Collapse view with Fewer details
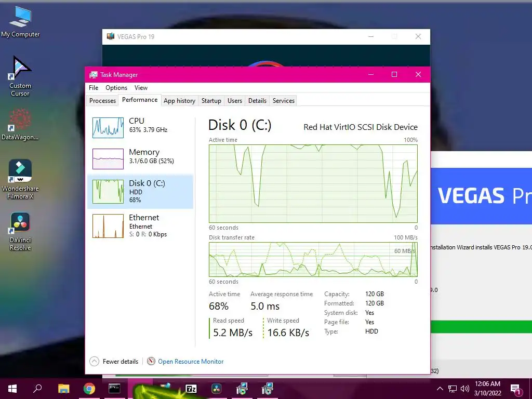This screenshot has width=532, height=399. (x=114, y=362)
